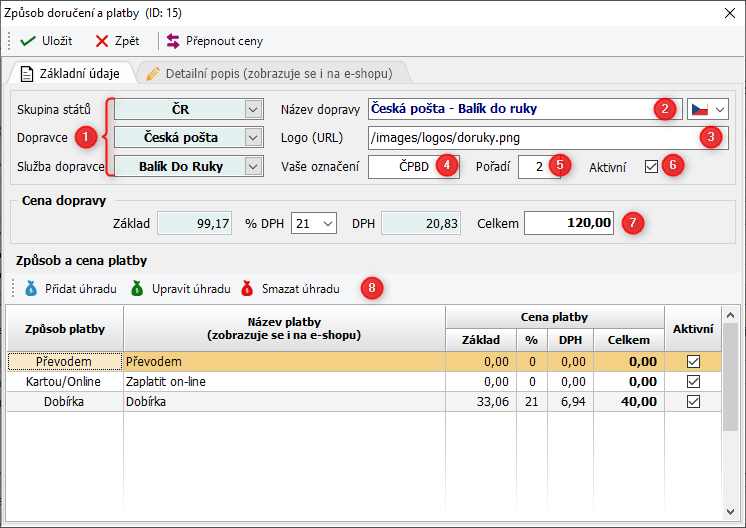Open the Skupina států dropdown
The height and width of the screenshot is (528, 746).
(253, 109)
